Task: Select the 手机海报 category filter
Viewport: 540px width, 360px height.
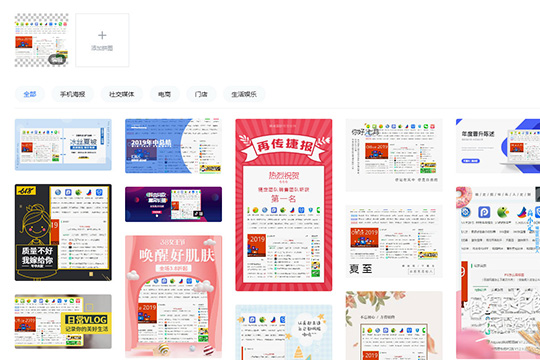Action: (73, 94)
